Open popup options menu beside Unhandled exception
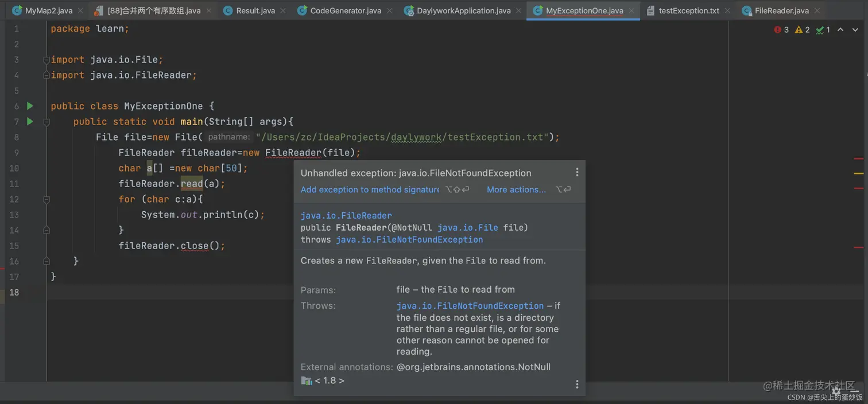 577,172
